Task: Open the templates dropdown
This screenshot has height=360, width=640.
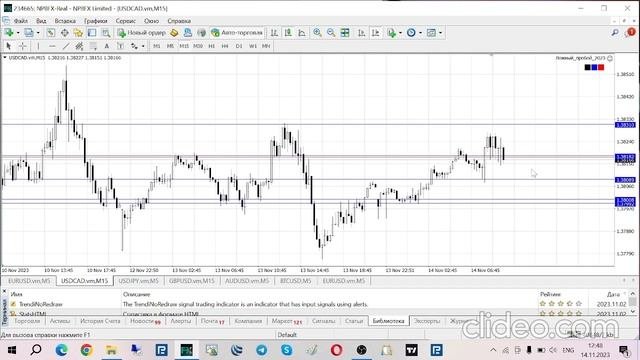Action: [x=440, y=33]
